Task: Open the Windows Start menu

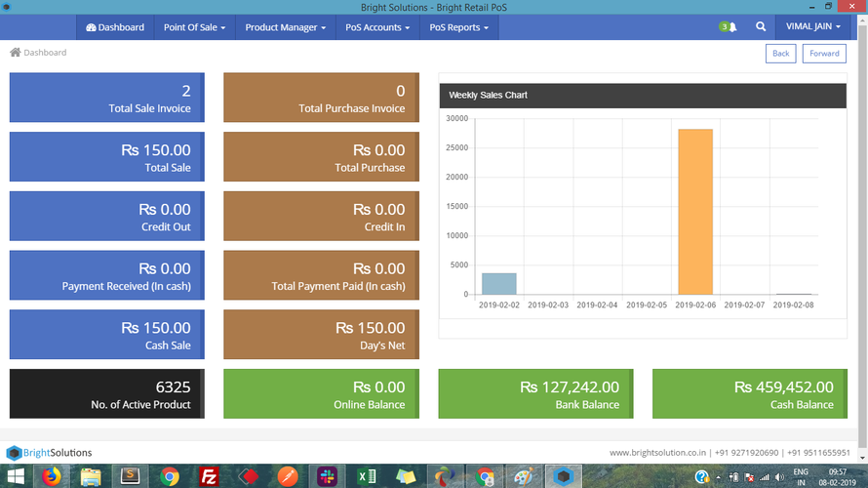Action: coord(16,476)
